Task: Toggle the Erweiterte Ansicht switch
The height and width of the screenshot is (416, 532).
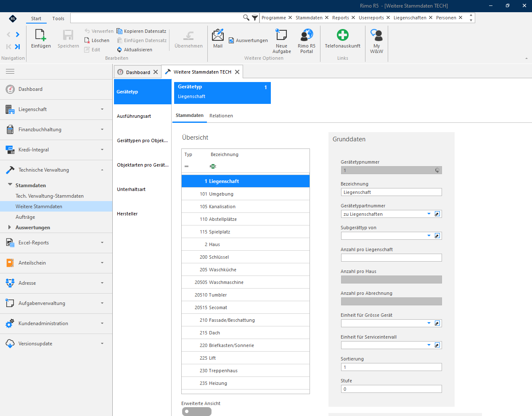Action: 197,411
